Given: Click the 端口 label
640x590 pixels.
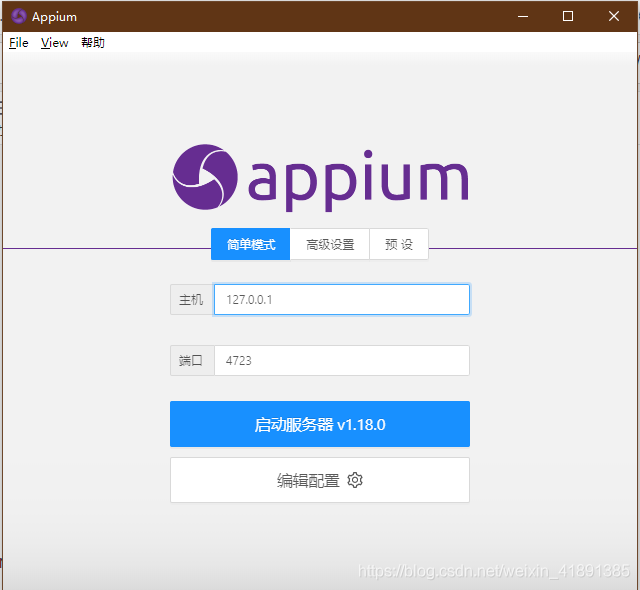Looking at the screenshot, I should (191, 360).
